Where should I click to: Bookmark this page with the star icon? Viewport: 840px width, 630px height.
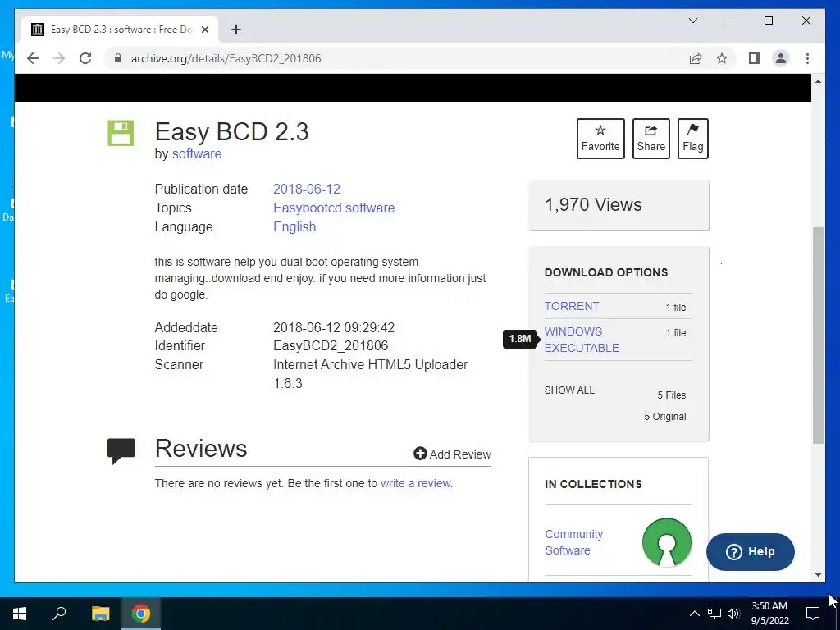coord(722,58)
